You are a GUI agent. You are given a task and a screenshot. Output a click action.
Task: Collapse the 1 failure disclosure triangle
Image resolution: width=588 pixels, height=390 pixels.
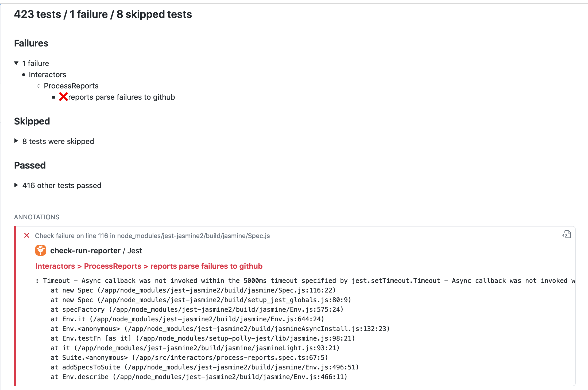(16, 63)
